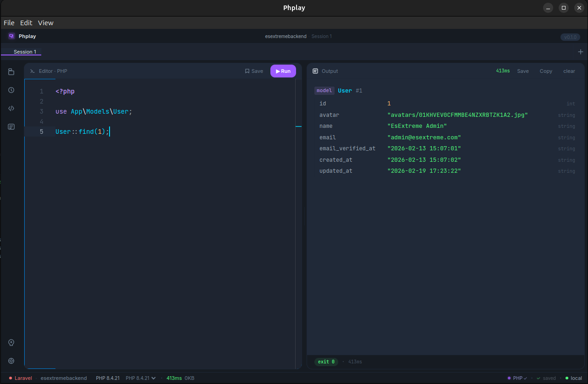Screen dimensions: 588x384
Task: Click the local connection indicator
Action: tap(573, 378)
